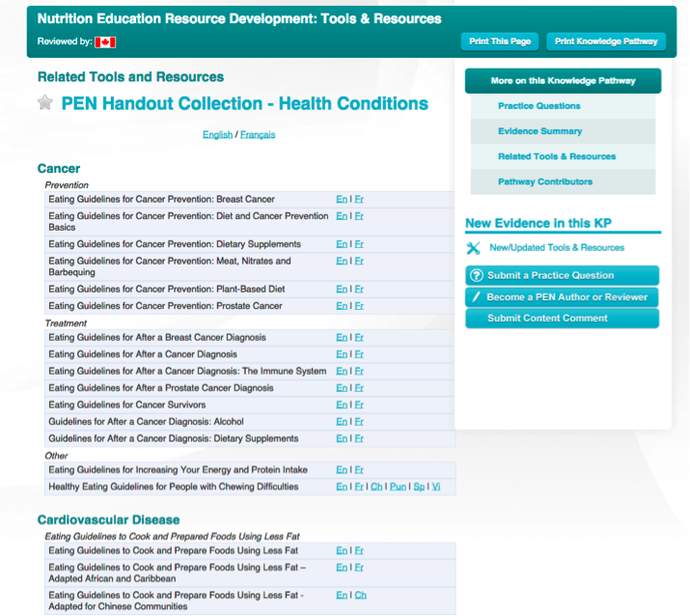Submit a Practice Question
This screenshot has height=616, width=690.
[x=562, y=275]
